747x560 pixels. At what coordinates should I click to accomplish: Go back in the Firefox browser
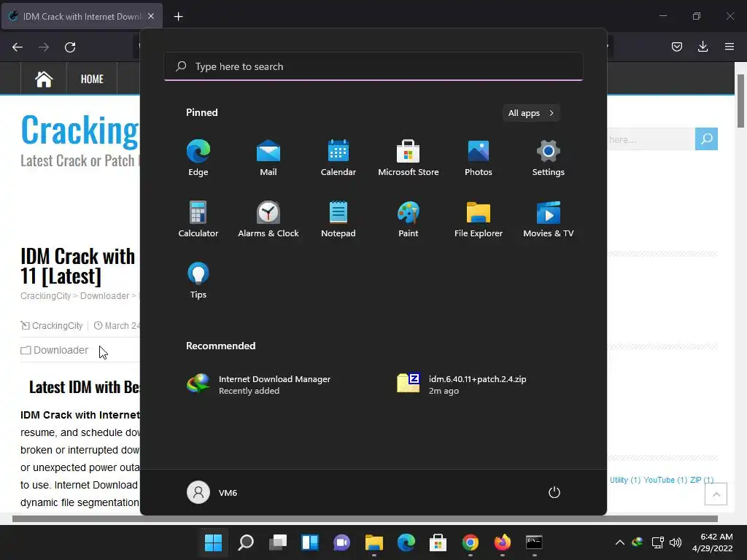click(x=18, y=47)
